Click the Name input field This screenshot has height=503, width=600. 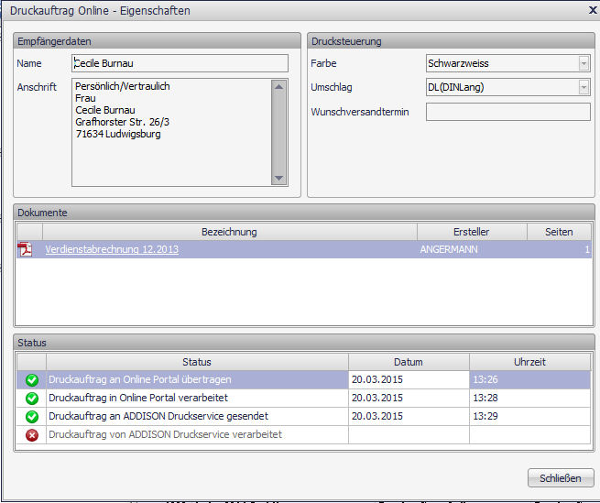click(180, 63)
